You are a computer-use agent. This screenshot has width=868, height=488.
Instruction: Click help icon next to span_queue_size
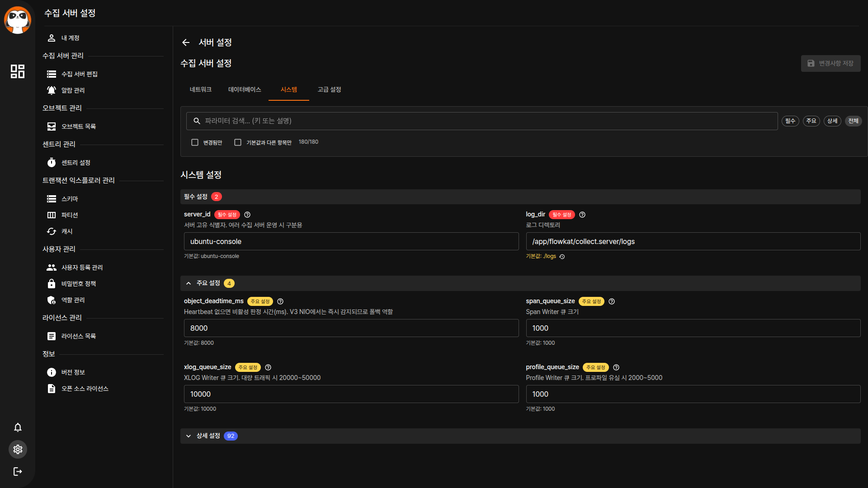coord(612,301)
